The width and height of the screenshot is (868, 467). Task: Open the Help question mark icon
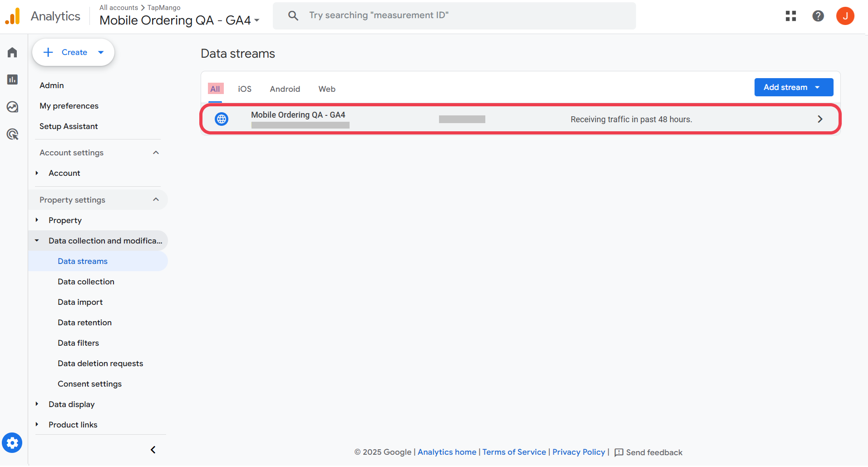tap(818, 16)
